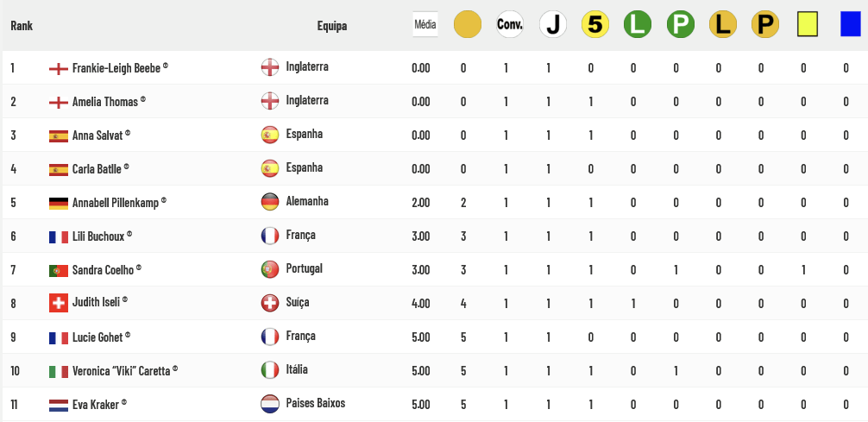Click the Suiça team flag icon
This screenshot has width=868, height=422.
coord(270,303)
